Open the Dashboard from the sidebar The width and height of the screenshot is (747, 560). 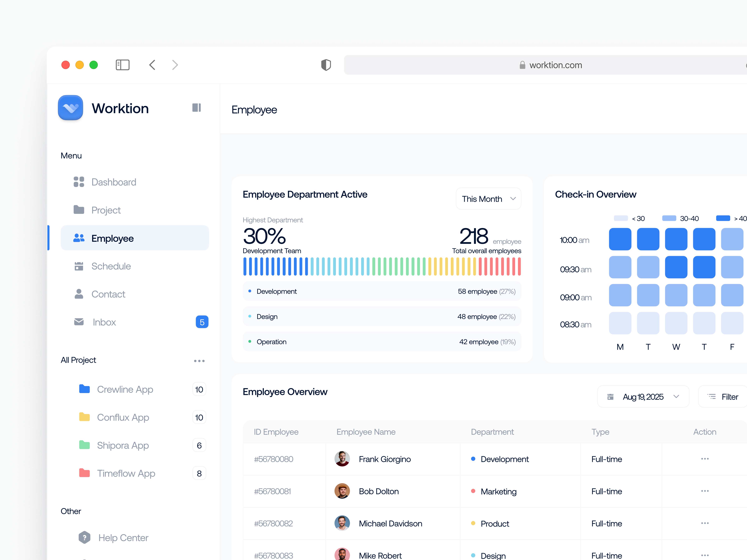click(x=113, y=182)
